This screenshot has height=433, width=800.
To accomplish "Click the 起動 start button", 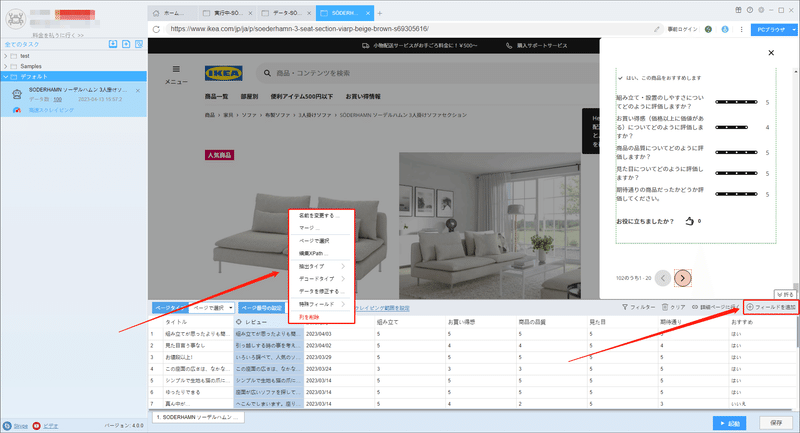I will tap(730, 423).
